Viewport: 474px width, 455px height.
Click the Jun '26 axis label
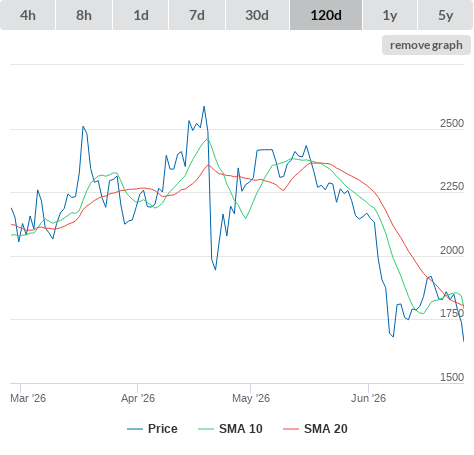tap(368, 398)
